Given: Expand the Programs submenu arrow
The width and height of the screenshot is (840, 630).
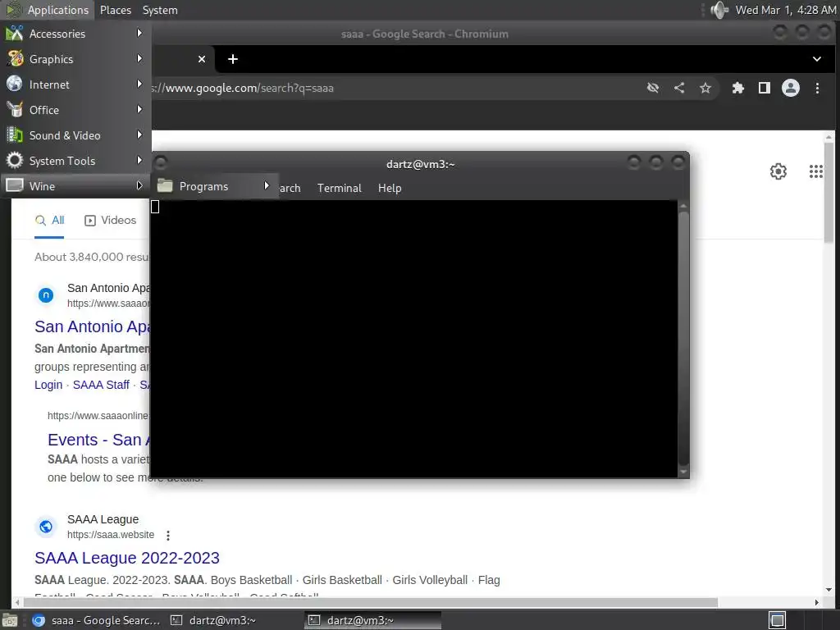Looking at the screenshot, I should 267,186.
